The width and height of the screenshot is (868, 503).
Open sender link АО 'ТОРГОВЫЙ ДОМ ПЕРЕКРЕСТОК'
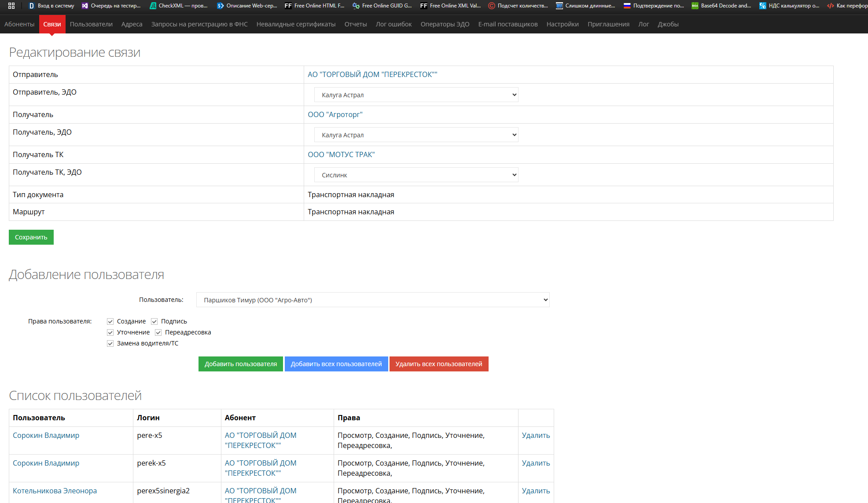pos(372,74)
